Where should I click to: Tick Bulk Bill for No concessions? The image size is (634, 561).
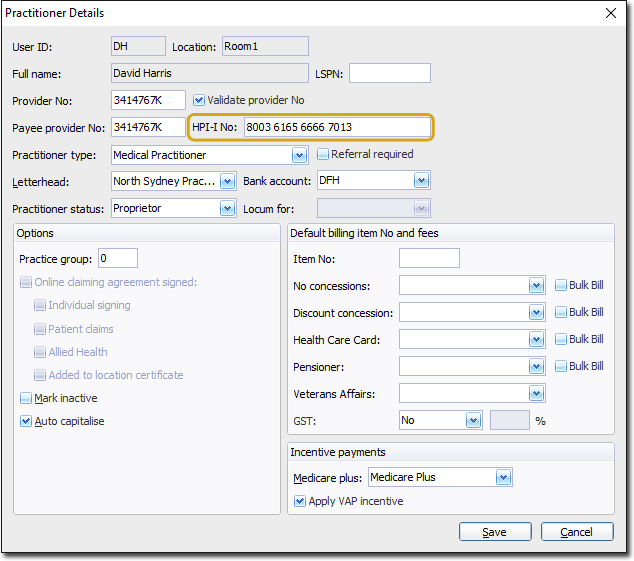point(561,285)
